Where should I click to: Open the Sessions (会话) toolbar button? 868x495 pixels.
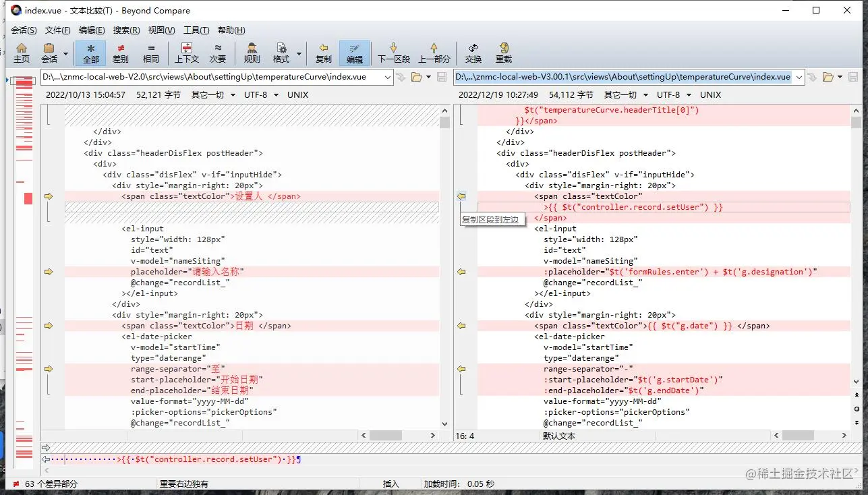click(49, 53)
